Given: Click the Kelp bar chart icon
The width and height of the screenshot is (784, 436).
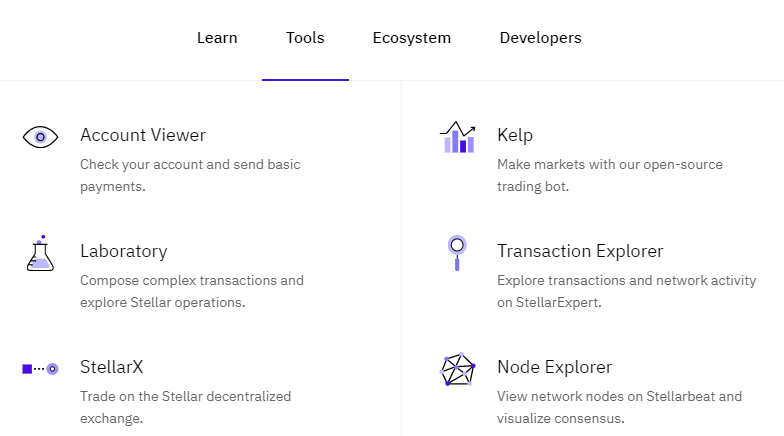Looking at the screenshot, I should (458, 137).
